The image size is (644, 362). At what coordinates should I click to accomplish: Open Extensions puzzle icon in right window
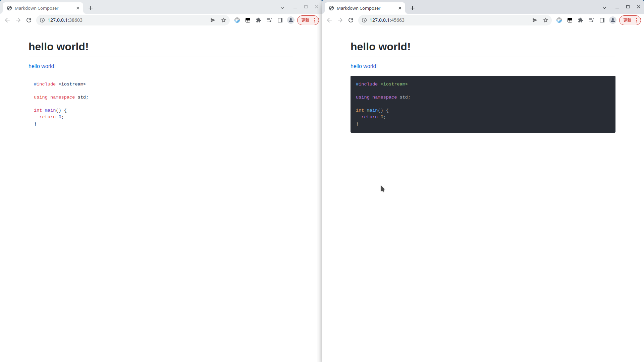[x=581, y=20]
